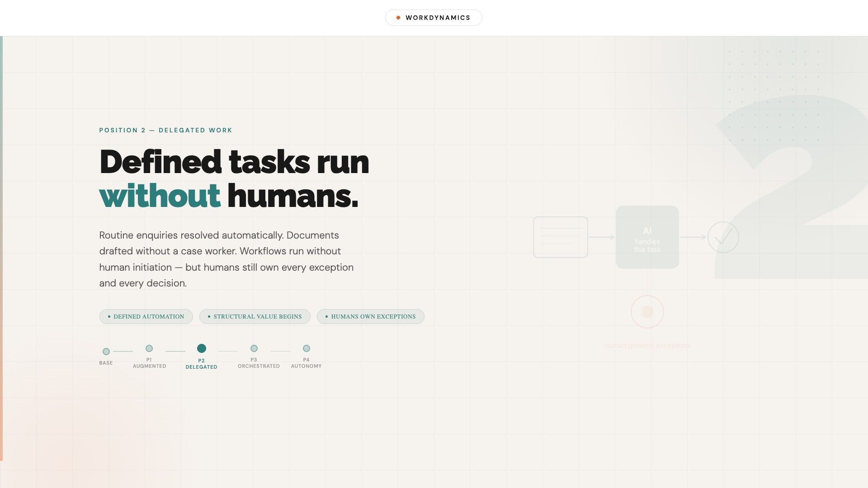Click the orange dot beside WORKDYNAMICS
868x488 pixels.
click(398, 18)
